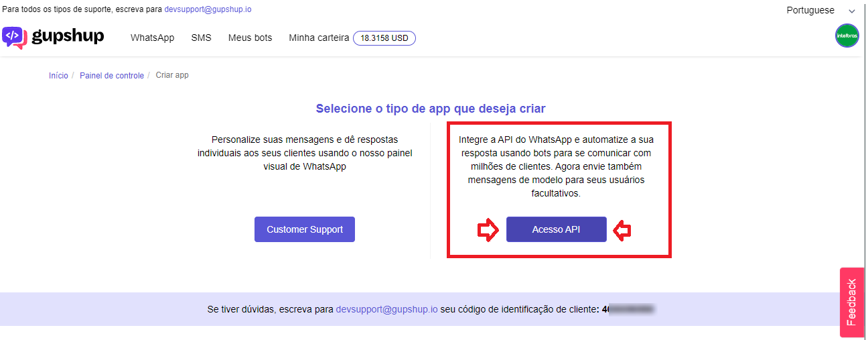
Task: Open the WhatsApp menu
Action: [x=152, y=38]
